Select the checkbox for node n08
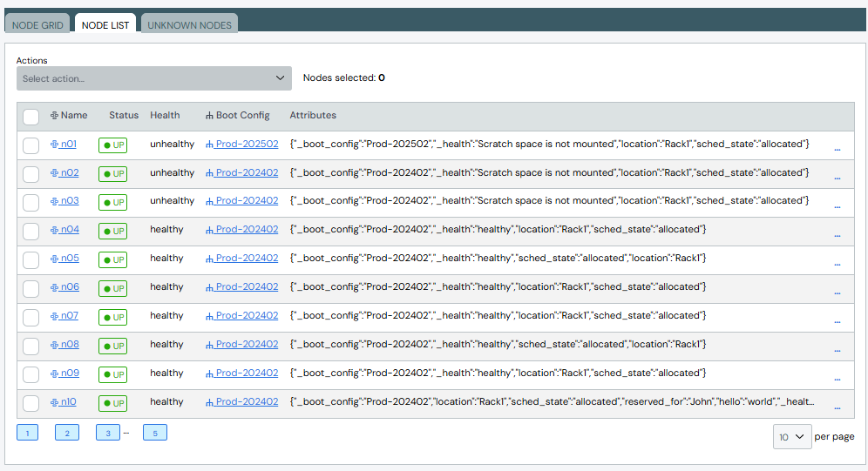The image size is (868, 471). (31, 346)
